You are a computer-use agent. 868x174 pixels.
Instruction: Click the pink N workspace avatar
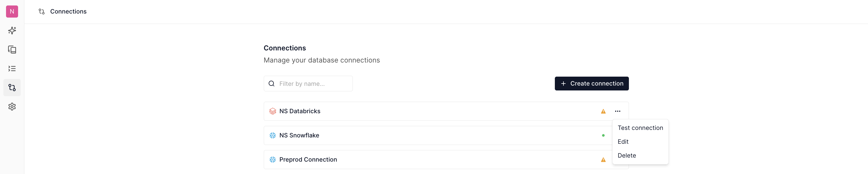point(12,11)
